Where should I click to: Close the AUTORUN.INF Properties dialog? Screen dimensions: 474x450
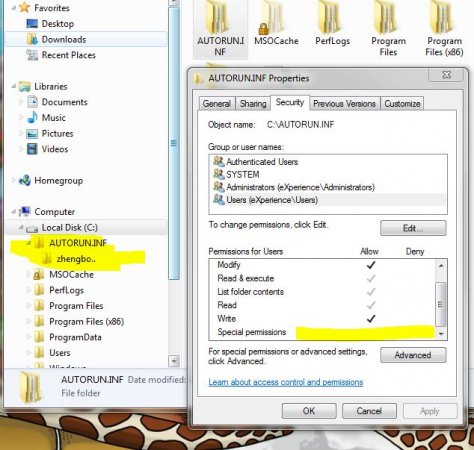pos(446,75)
